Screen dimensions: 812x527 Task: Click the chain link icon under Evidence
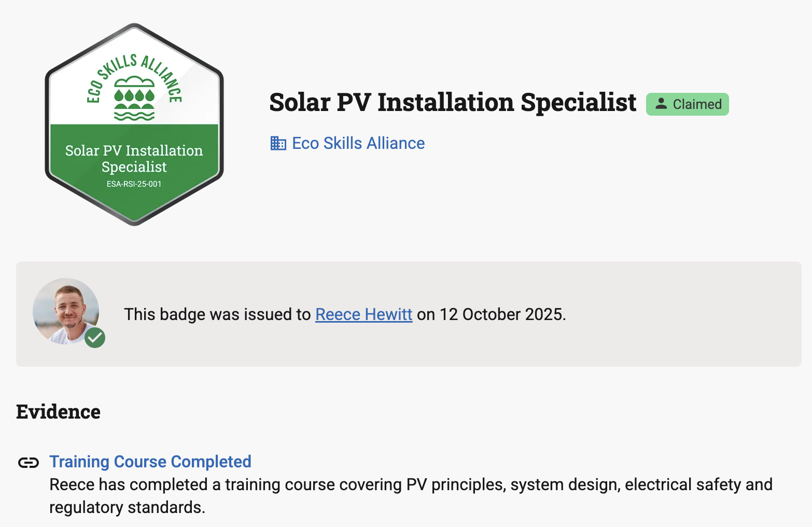point(29,462)
